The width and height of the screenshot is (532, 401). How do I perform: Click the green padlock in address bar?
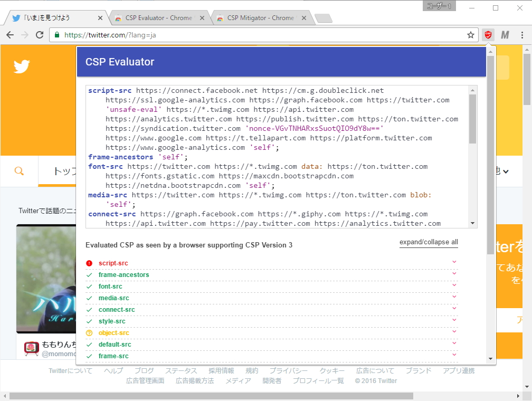point(57,35)
